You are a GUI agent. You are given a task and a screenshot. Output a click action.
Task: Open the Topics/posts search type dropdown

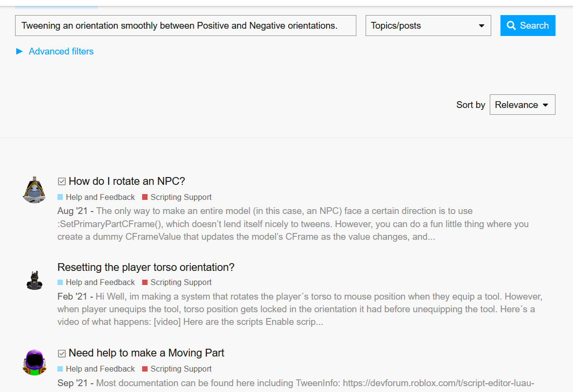pos(428,26)
